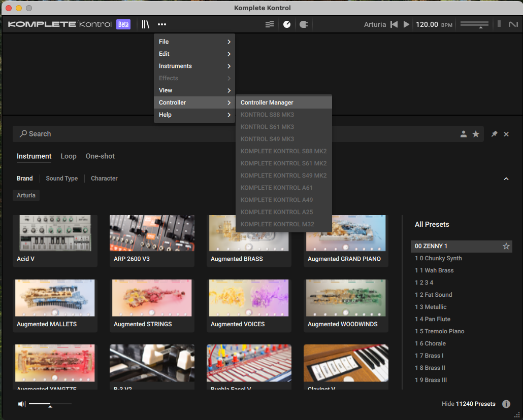This screenshot has width=523, height=420.
Task: Pin the browser with pin icon
Action: pyautogui.click(x=495, y=134)
